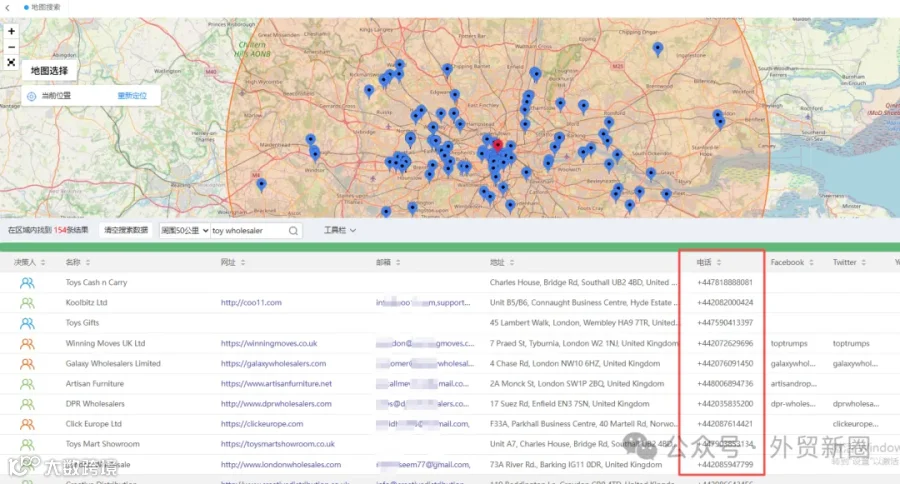900x484 pixels.
Task: Click phone number +447590413397
Action: (x=725, y=323)
